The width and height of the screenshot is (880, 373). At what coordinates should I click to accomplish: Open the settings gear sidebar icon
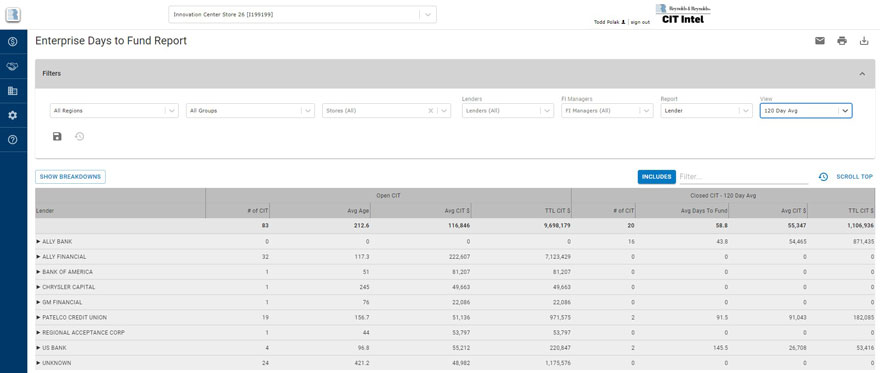pyautogui.click(x=13, y=115)
